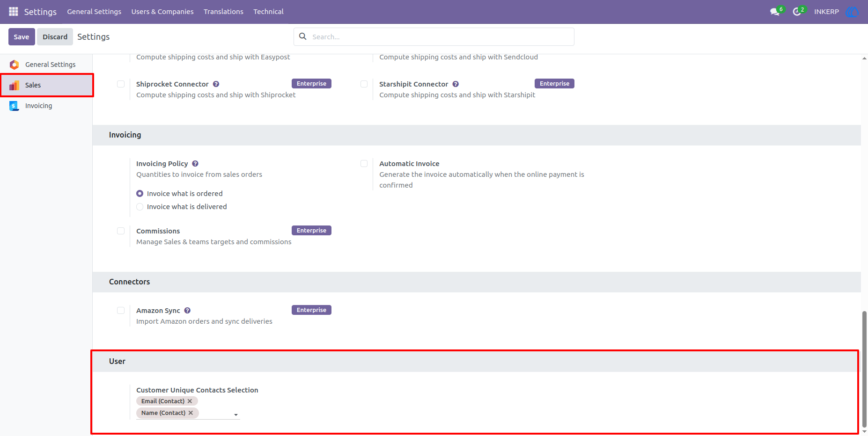The height and width of the screenshot is (436, 868).
Task: Click the scrollbar down arrow
Action: [864, 431]
